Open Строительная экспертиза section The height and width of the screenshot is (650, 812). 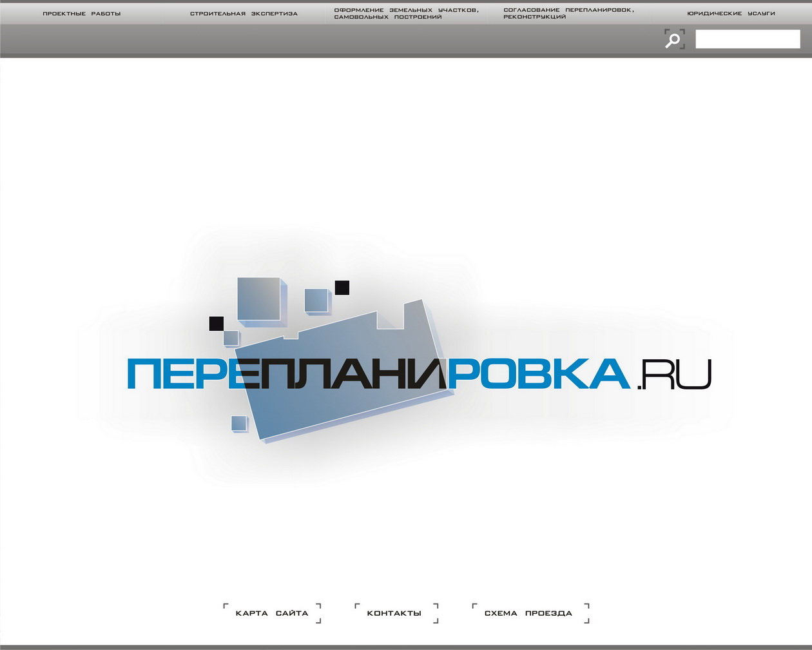click(242, 13)
